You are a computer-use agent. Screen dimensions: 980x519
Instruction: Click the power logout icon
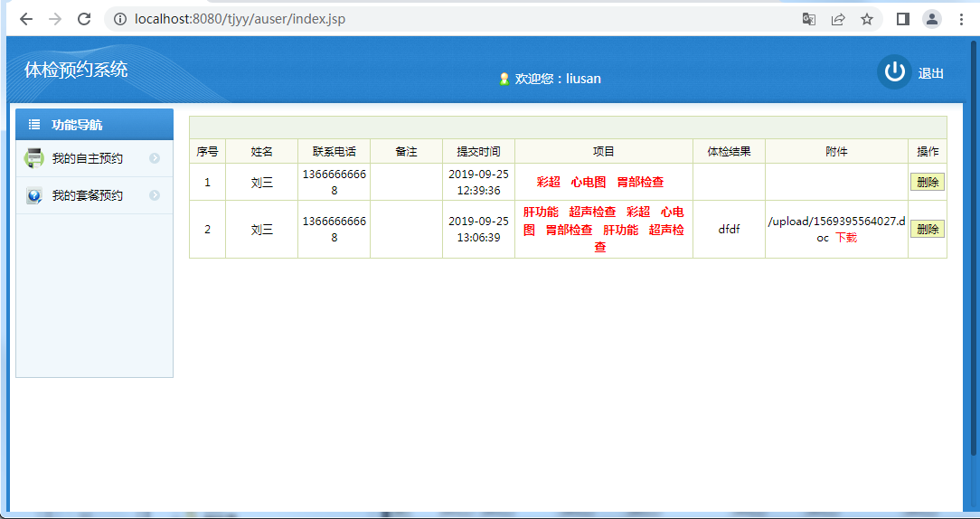tap(894, 72)
